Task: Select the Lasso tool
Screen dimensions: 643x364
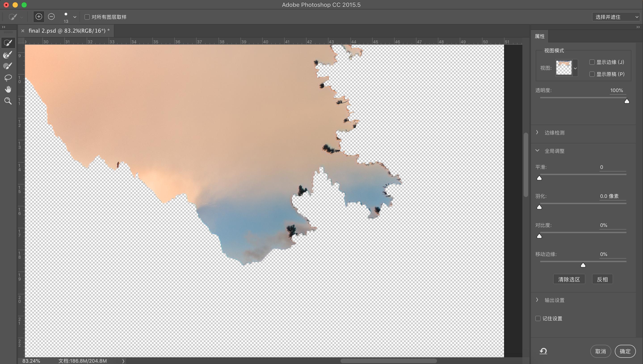Action: coord(8,78)
